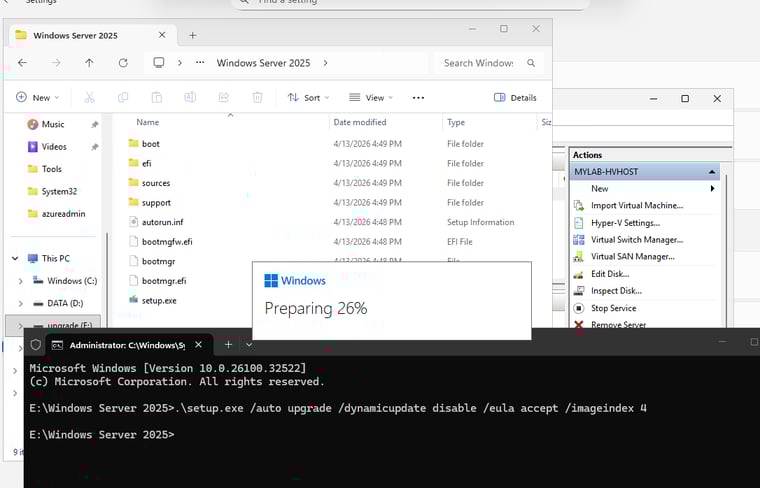Open the View dropdown in Explorer
Screen dimensions: 760x488
371,97
